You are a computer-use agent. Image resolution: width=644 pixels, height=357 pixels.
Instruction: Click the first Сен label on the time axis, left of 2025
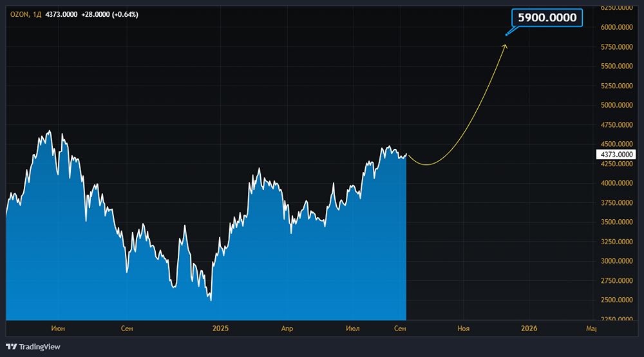coord(127,329)
